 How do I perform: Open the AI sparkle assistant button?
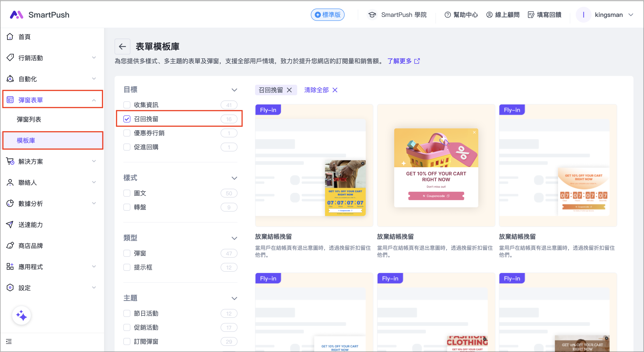click(22, 316)
